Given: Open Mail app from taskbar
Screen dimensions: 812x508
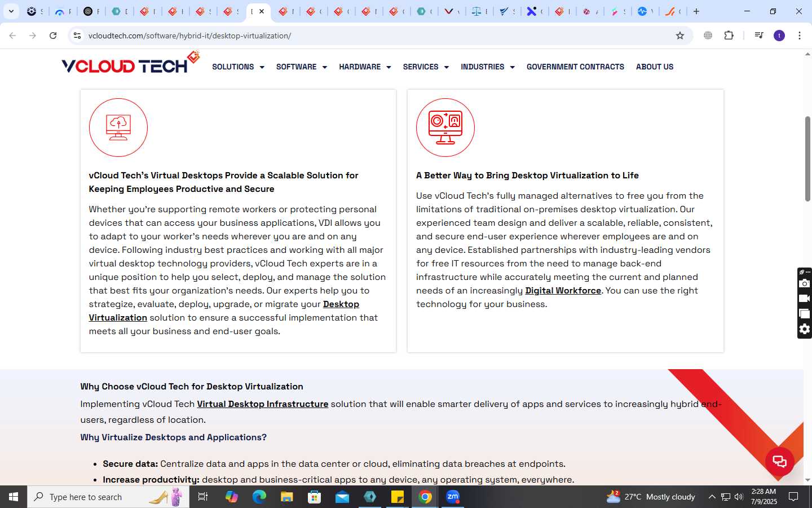Looking at the screenshot, I should click(342, 497).
